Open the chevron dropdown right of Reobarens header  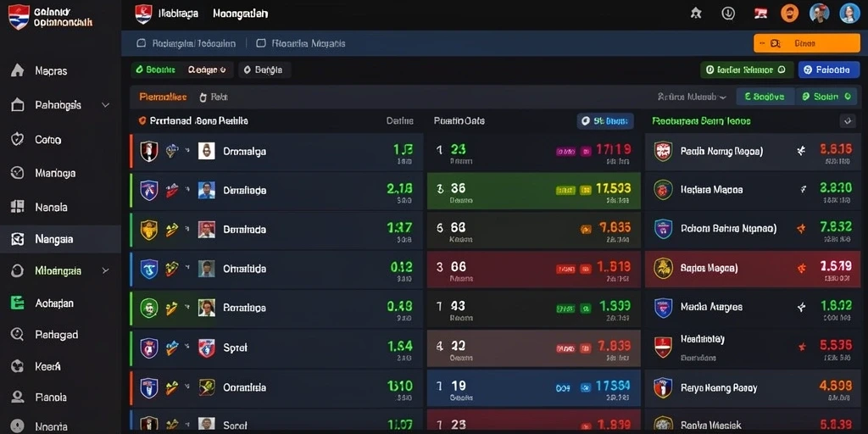tap(848, 120)
